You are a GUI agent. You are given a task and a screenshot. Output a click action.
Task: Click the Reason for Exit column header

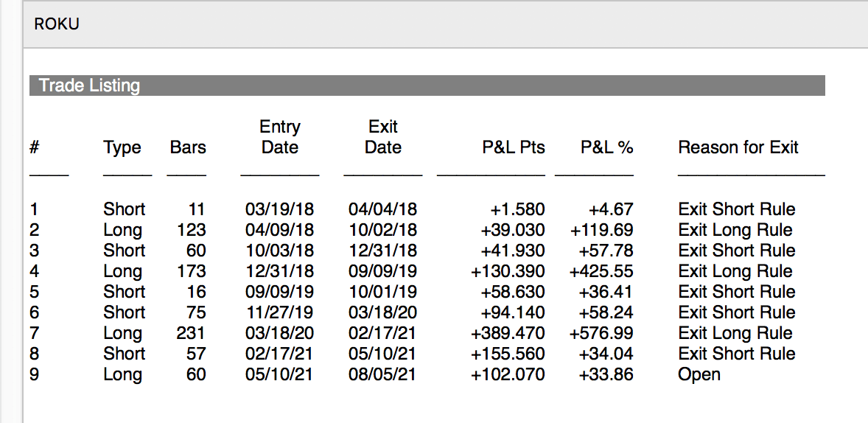(738, 147)
